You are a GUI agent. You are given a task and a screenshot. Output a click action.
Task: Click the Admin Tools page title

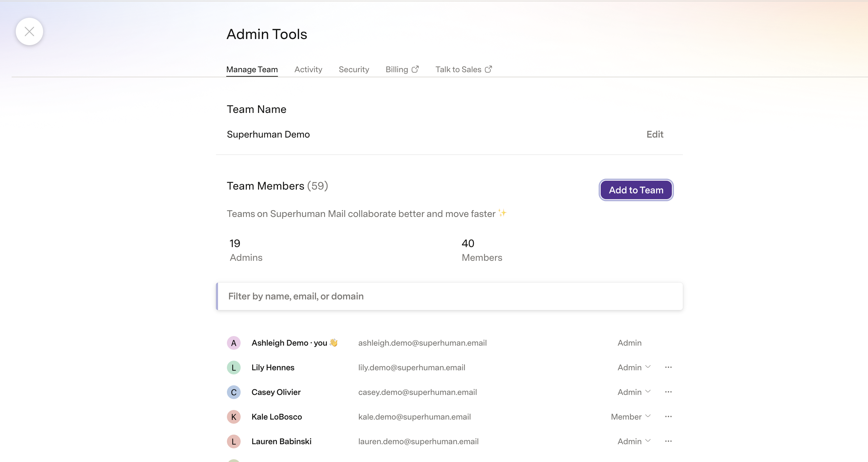point(267,34)
